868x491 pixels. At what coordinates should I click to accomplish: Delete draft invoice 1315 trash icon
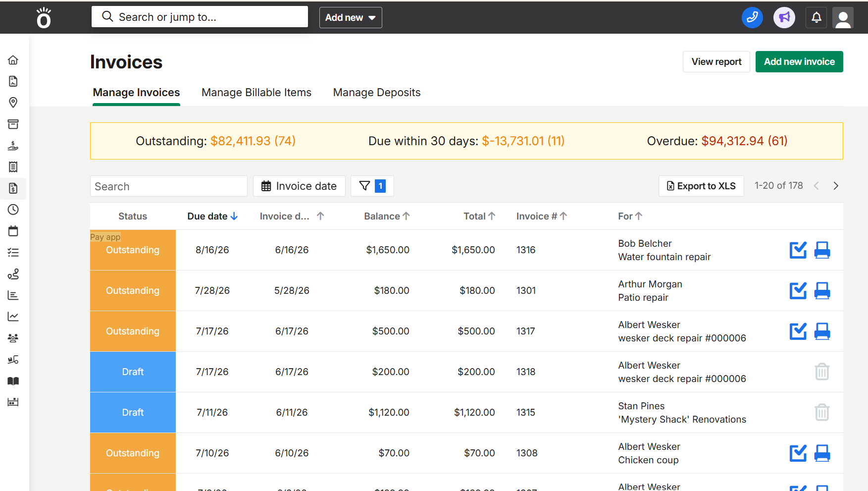pyautogui.click(x=822, y=412)
